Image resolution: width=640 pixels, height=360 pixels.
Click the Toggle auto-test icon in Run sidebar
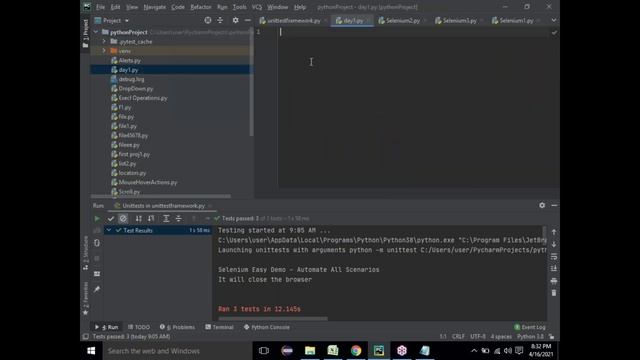[x=97, y=243]
